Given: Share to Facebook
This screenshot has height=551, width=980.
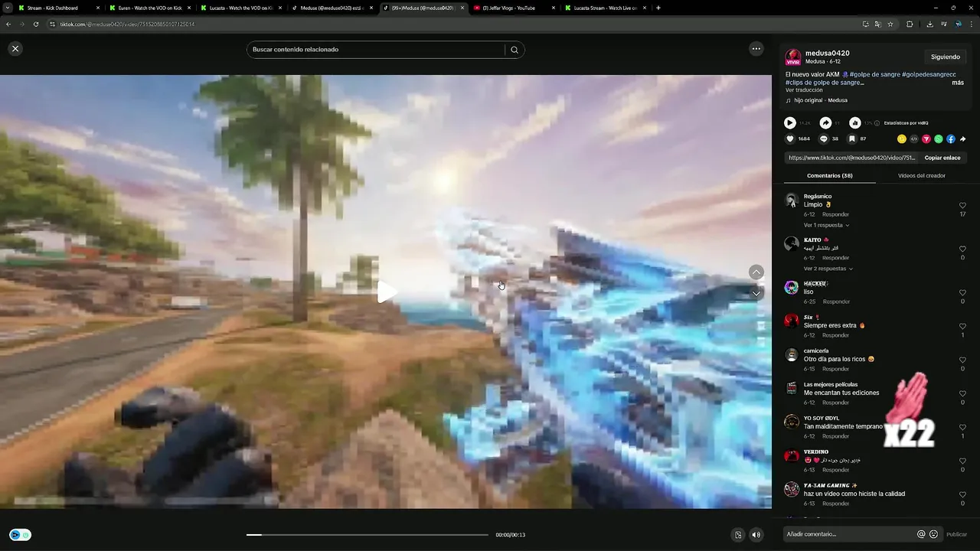Looking at the screenshot, I should coord(951,139).
